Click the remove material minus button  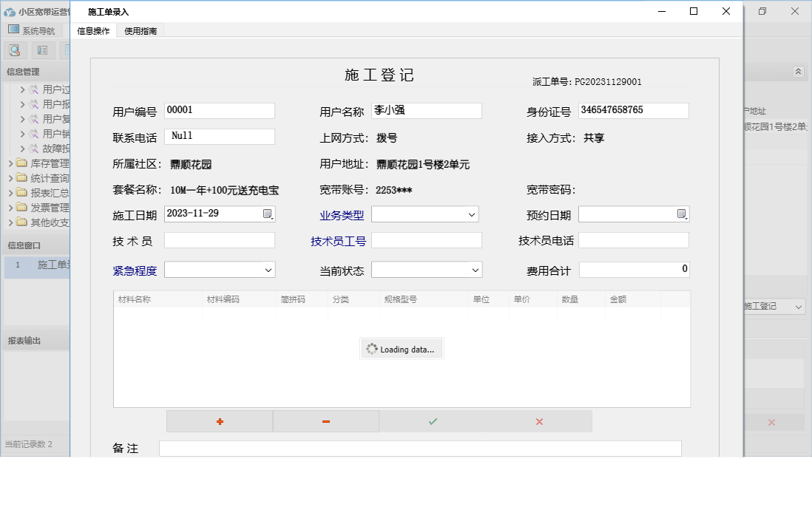[x=326, y=421]
